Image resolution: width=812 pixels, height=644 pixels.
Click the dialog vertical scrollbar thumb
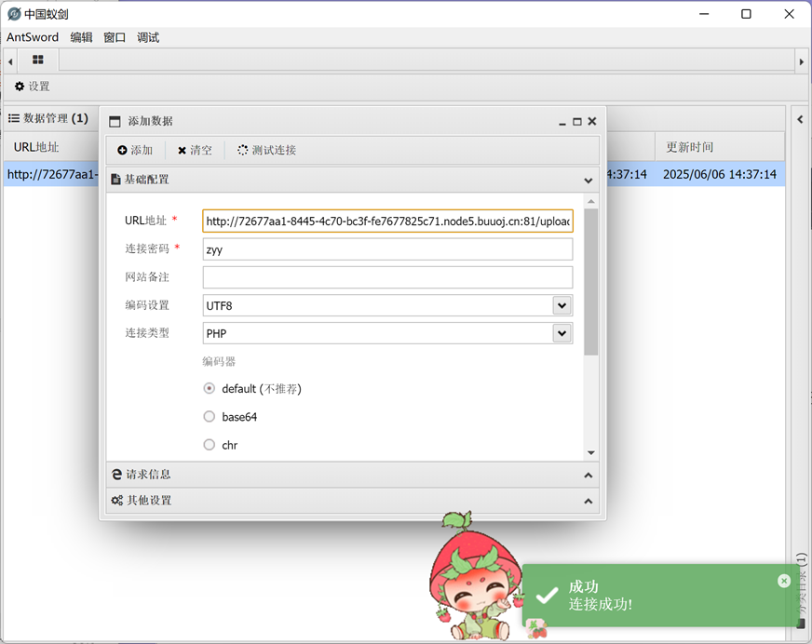pos(591,282)
